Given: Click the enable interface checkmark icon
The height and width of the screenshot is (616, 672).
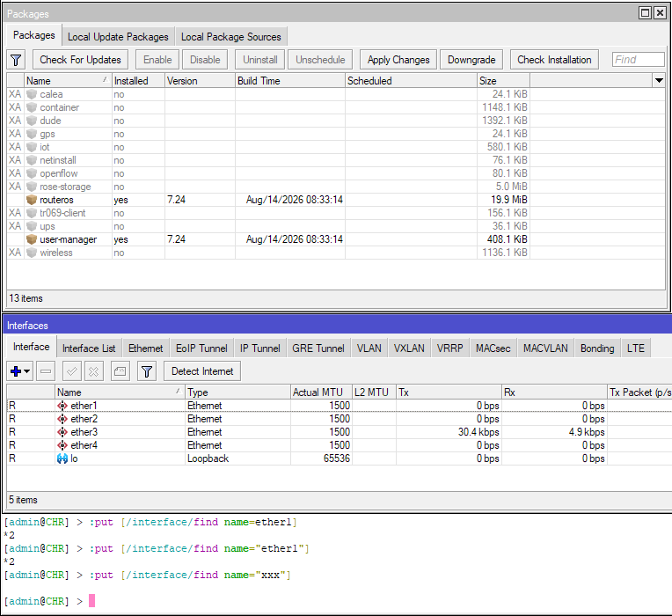Looking at the screenshot, I should 72,371.
